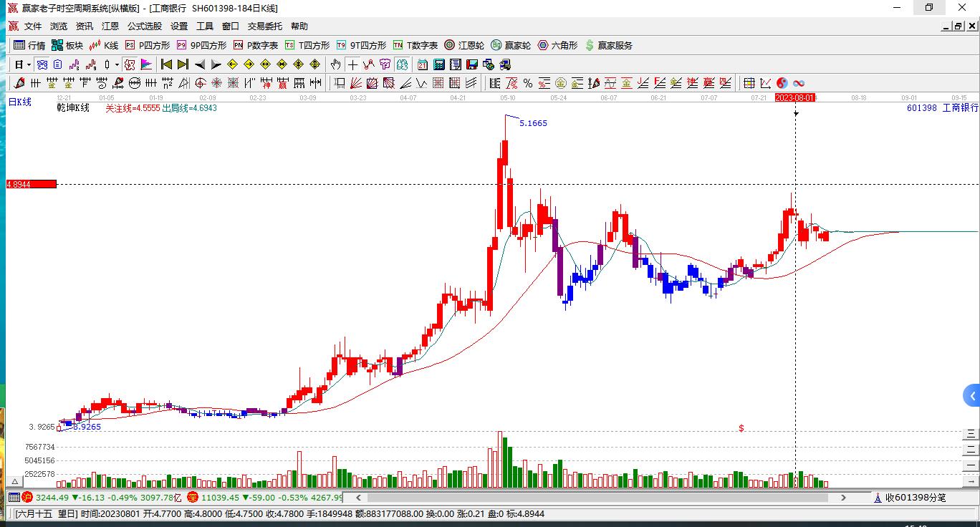Open the 文件 menu
Screen dimensions: 980x527
click(33, 26)
